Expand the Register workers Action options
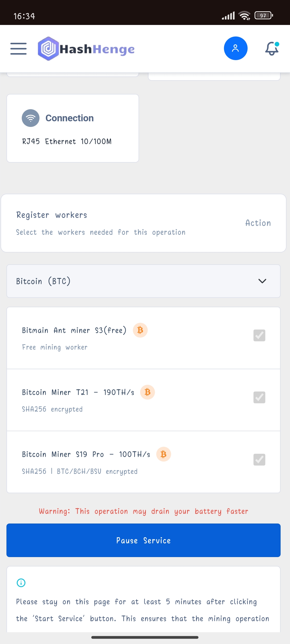This screenshot has width=290, height=644. tap(258, 223)
